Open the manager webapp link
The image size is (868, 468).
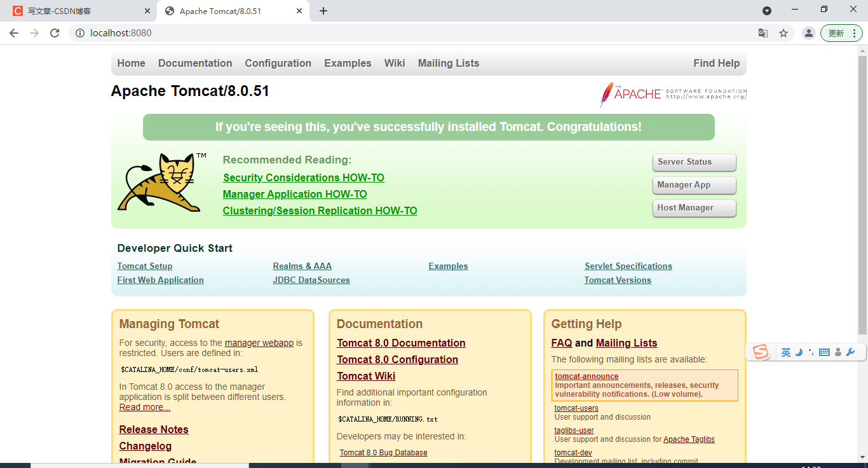coord(259,343)
